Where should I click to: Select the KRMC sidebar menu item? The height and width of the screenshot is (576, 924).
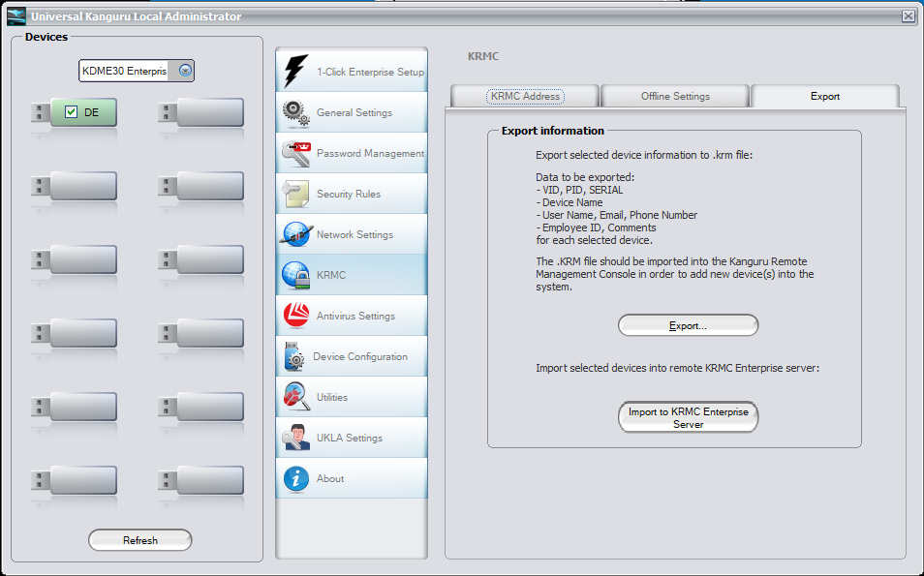coord(352,275)
